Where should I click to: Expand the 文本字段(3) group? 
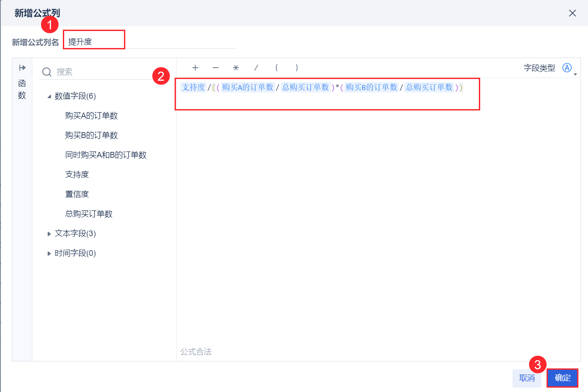49,234
